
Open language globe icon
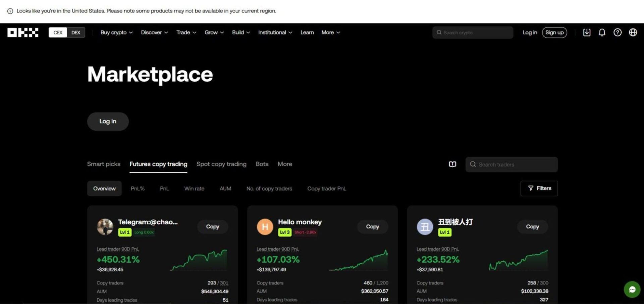pos(633,33)
